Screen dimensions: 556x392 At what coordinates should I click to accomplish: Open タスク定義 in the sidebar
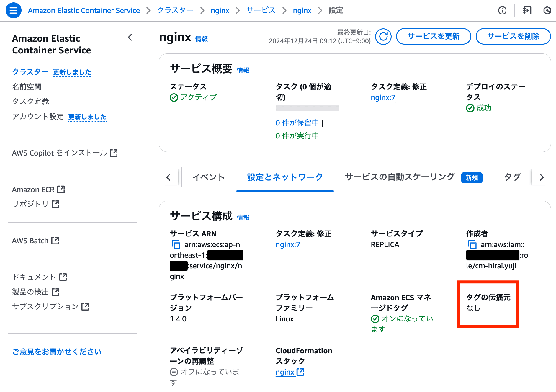(x=31, y=102)
